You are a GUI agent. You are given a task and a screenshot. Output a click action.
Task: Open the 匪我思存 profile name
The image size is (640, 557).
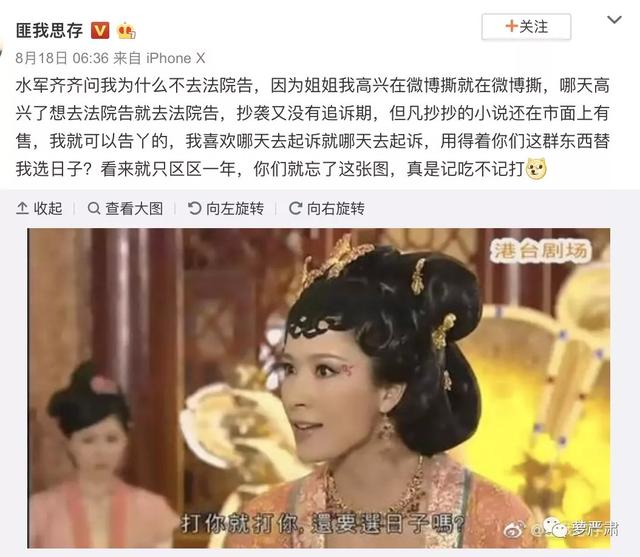[x=49, y=31]
